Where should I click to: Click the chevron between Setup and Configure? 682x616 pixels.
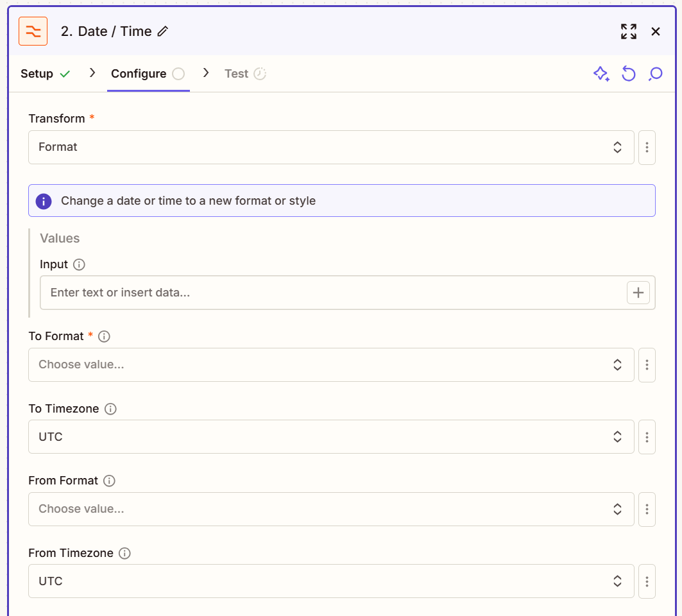(x=92, y=73)
